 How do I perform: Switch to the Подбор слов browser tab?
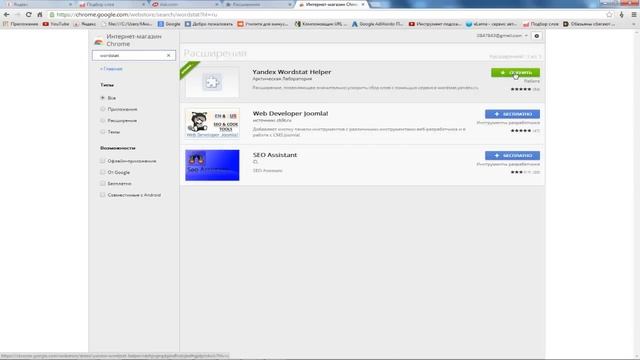(110, 4)
